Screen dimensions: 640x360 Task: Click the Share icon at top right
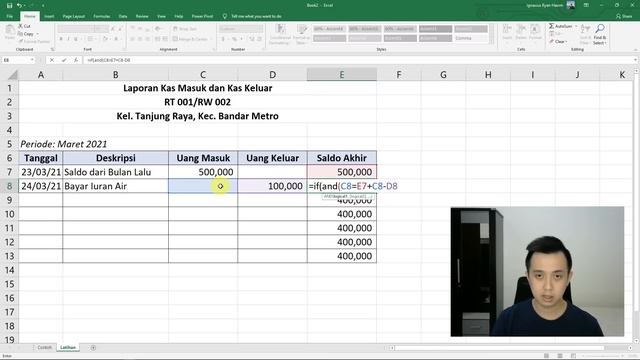[618, 16]
